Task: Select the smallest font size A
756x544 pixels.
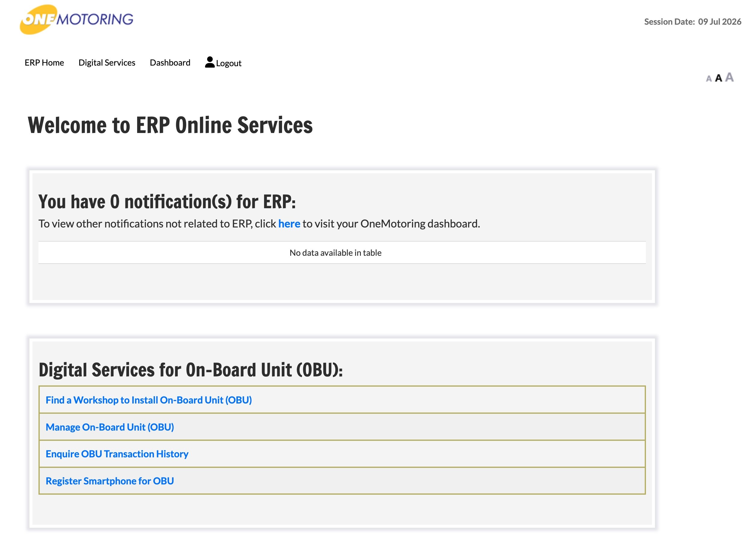Action: [x=709, y=79]
